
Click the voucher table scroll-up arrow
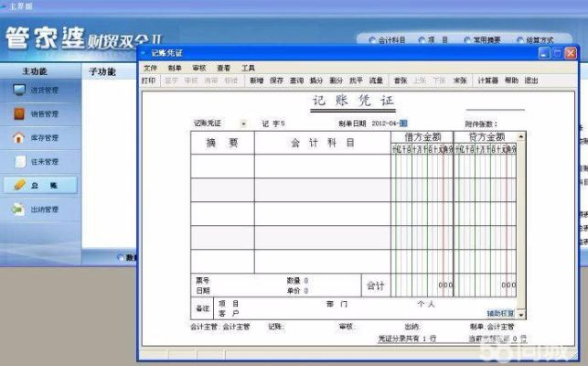[x=521, y=136]
